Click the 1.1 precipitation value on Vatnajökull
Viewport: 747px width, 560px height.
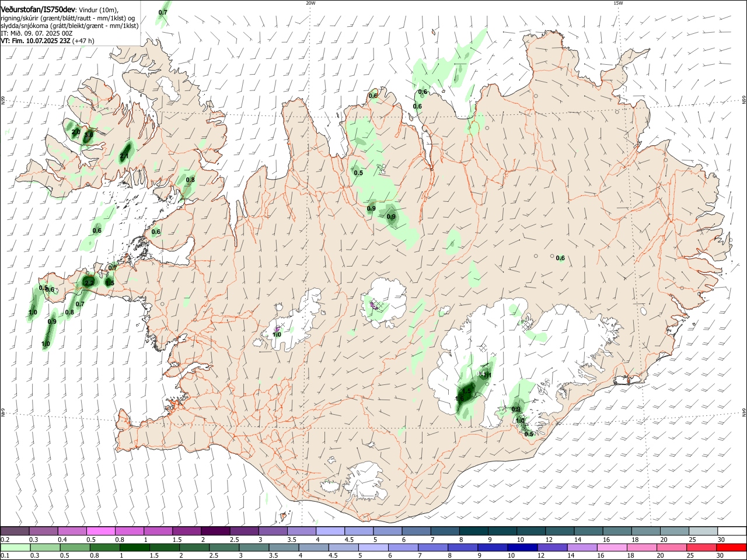pos(488,374)
